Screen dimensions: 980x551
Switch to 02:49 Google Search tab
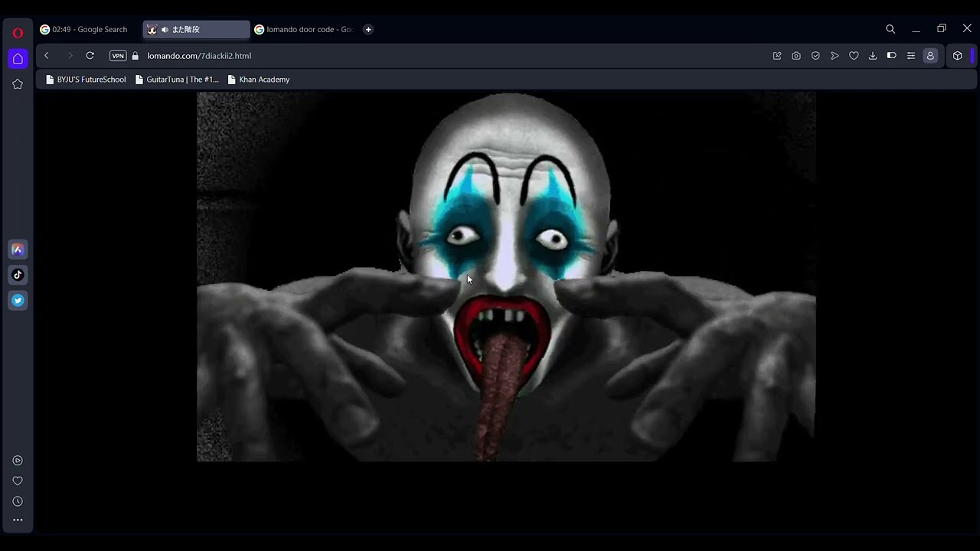[x=84, y=30]
